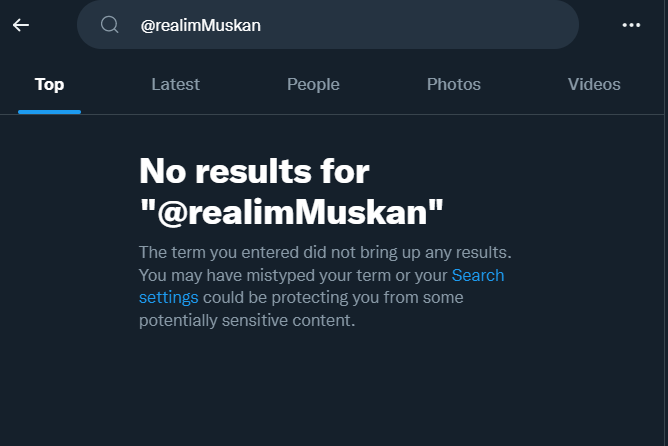Click the "No results for" heading

[254, 172]
